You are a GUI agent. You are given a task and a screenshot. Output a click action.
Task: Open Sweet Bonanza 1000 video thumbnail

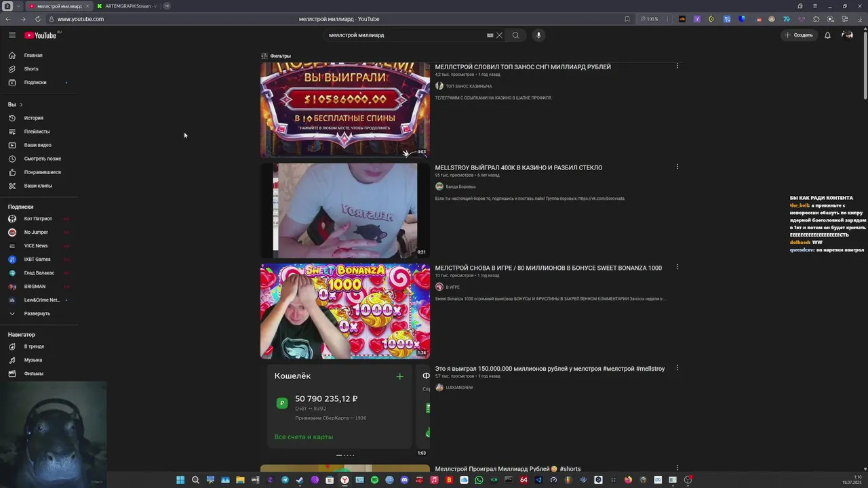345,311
